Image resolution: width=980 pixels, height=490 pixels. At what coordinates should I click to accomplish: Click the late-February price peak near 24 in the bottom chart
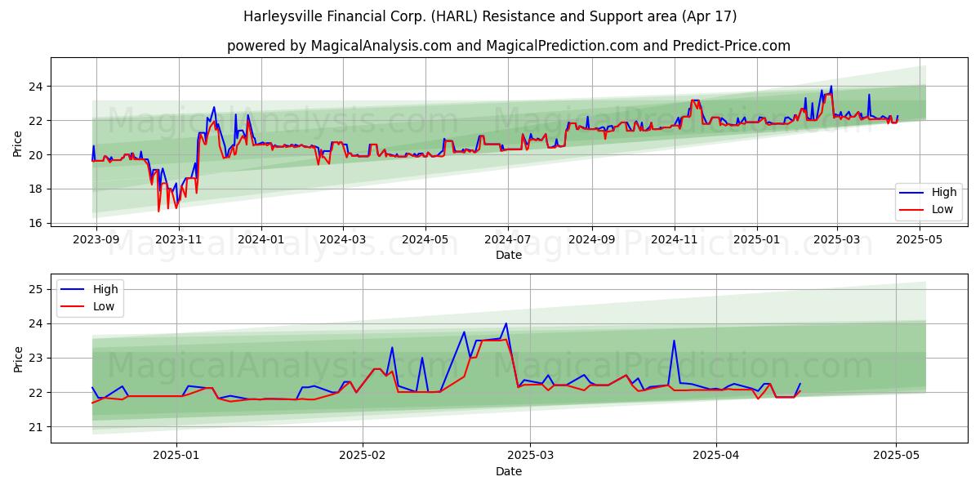pos(506,323)
